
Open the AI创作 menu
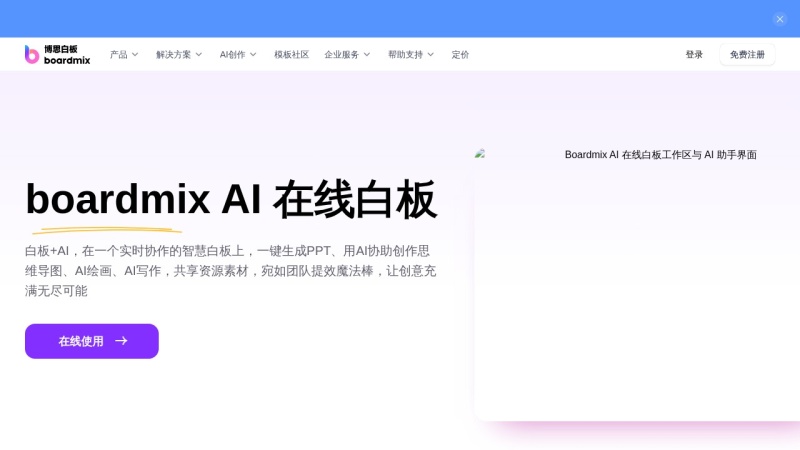pos(238,55)
